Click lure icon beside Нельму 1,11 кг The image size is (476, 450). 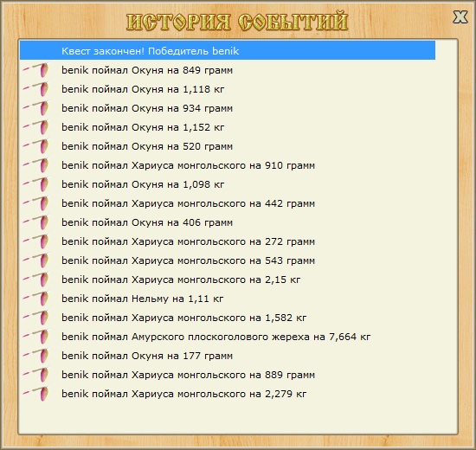click(35, 299)
